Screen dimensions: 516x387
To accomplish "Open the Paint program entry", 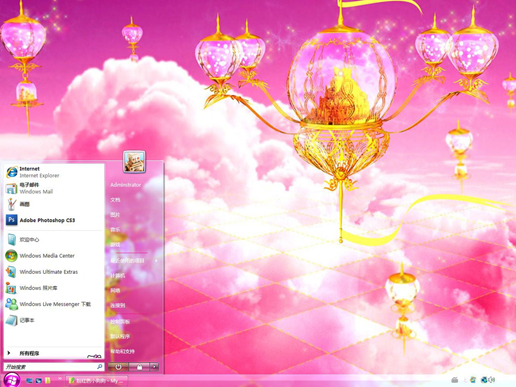I will (x=53, y=204).
